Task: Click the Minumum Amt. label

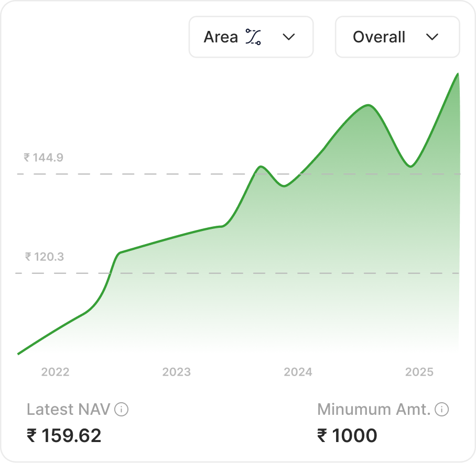Action: coord(373,410)
